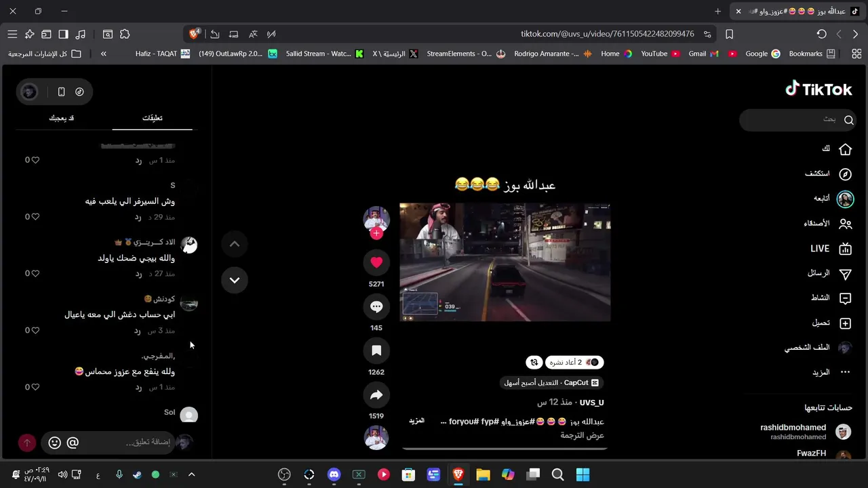Viewport: 868px width, 488px height.
Task: Open the music note icon in browser toolbar
Action: coord(81,34)
